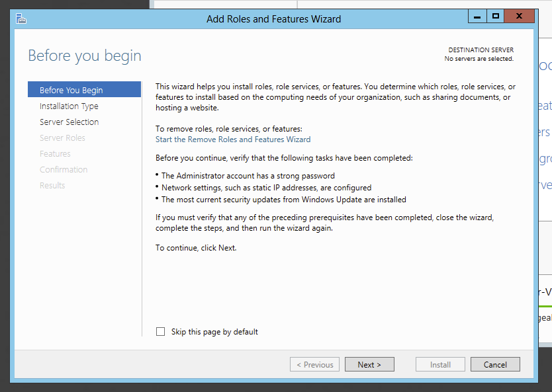
Task: Close the wizard with the red X
Action: pyautogui.click(x=520, y=16)
